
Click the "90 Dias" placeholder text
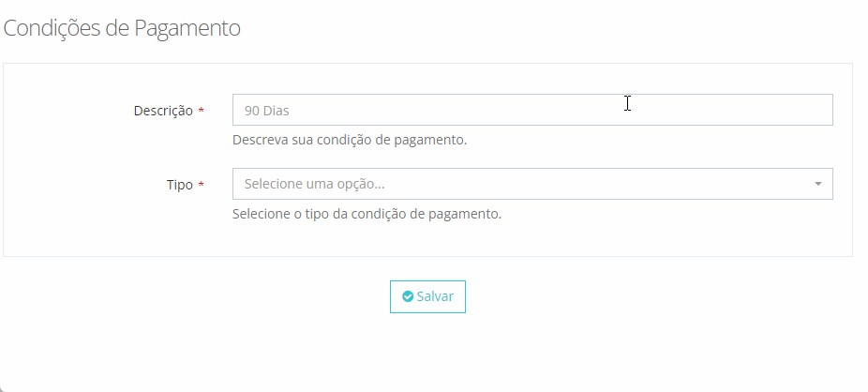tap(267, 111)
